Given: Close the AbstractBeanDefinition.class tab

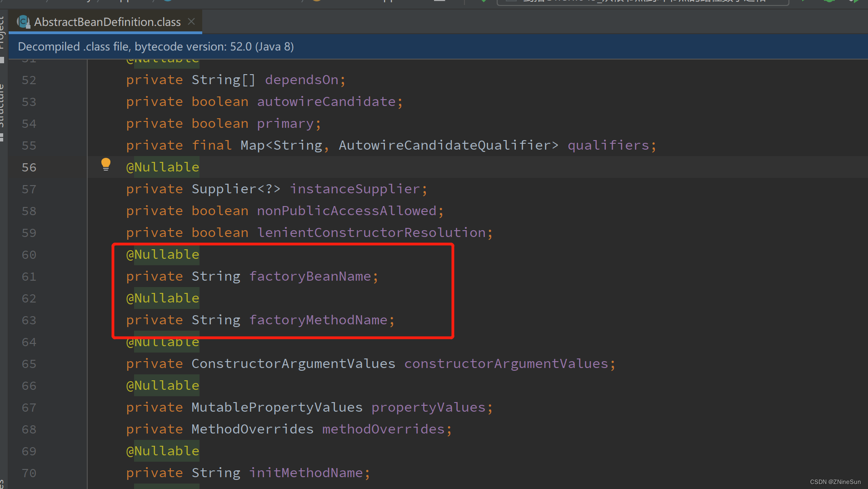Looking at the screenshot, I should (x=191, y=21).
